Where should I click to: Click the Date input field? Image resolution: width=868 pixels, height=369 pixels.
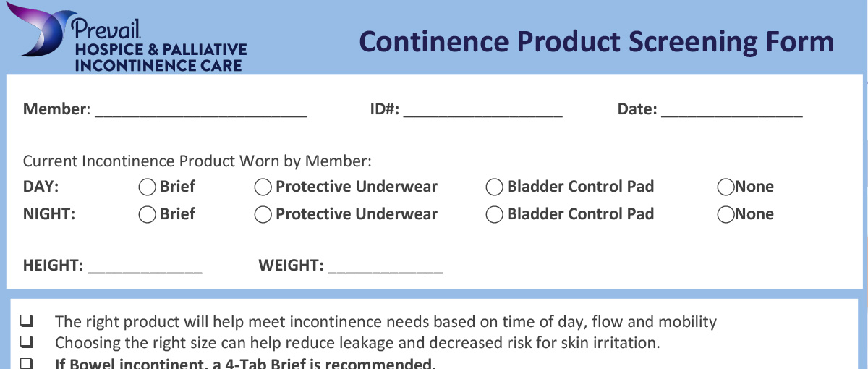point(731,110)
